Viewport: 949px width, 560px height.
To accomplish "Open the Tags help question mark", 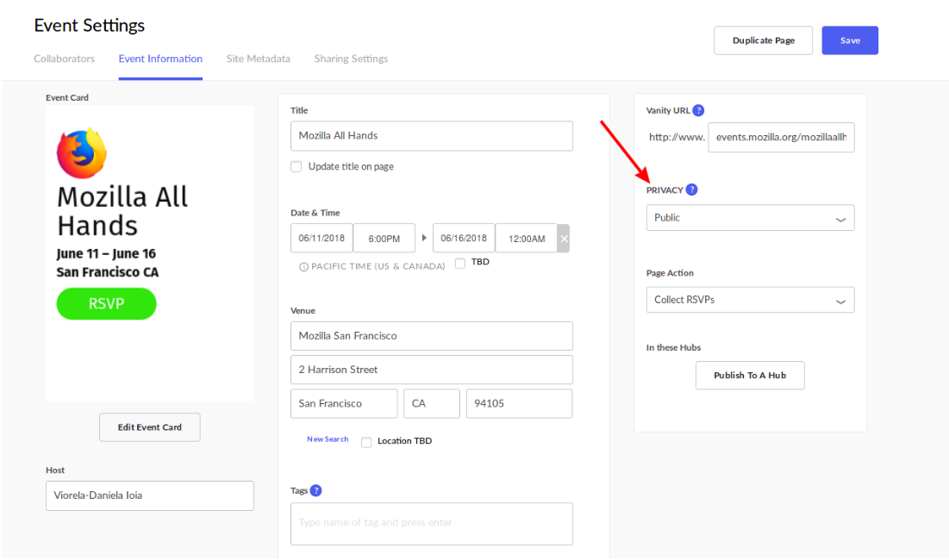I will (x=316, y=490).
